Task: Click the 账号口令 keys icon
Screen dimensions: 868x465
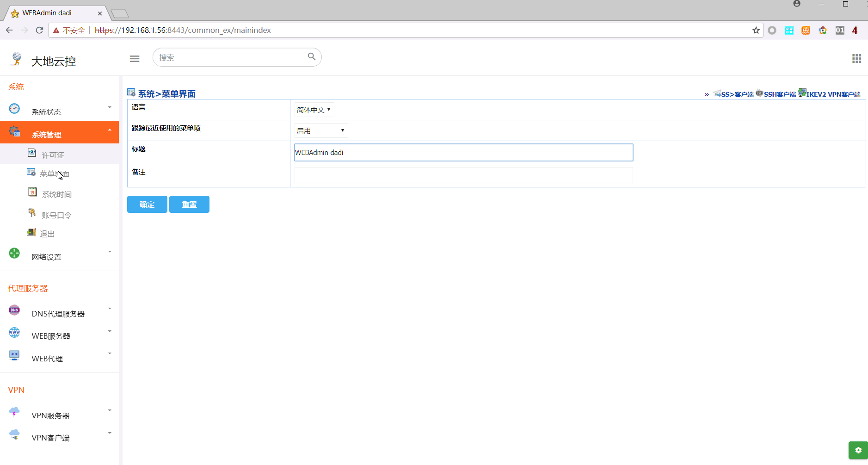Action: [32, 212]
